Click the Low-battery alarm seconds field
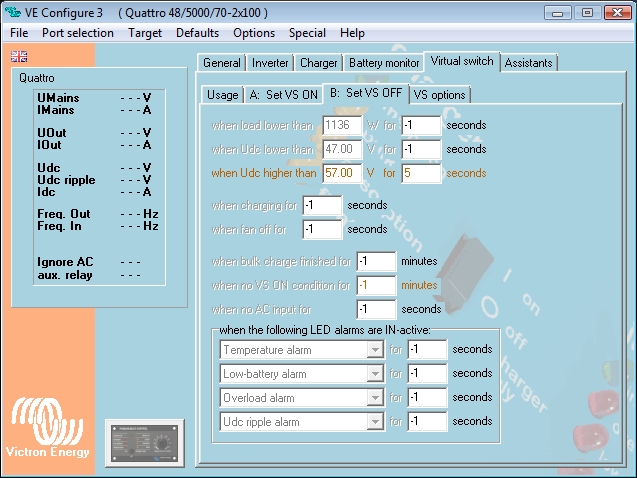Image resolution: width=637 pixels, height=478 pixels. click(427, 373)
